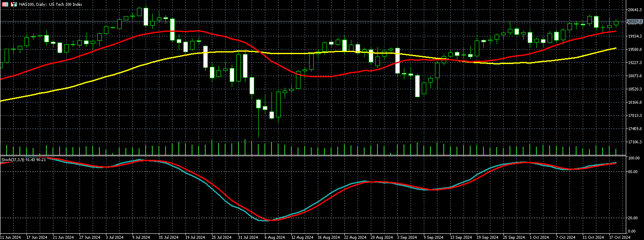Screen dimensions: 644x240
Task: Open the Depth of Market icon
Action: coord(14,4)
